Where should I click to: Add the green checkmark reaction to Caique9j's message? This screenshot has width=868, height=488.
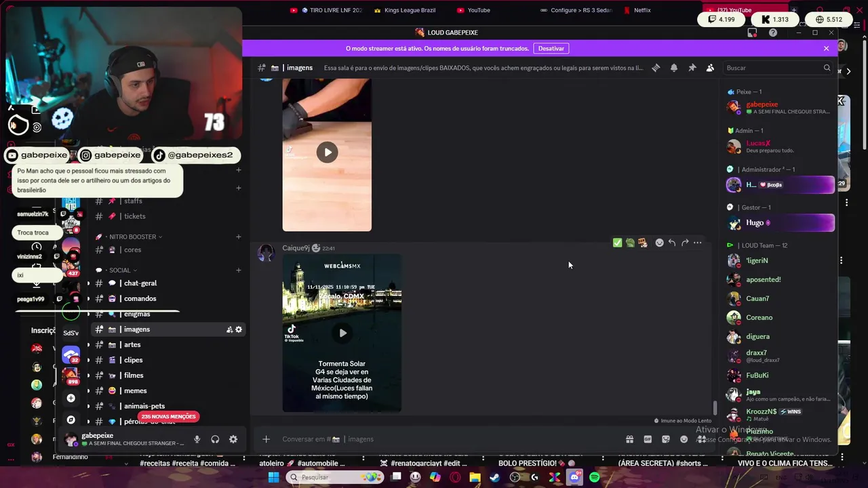617,243
